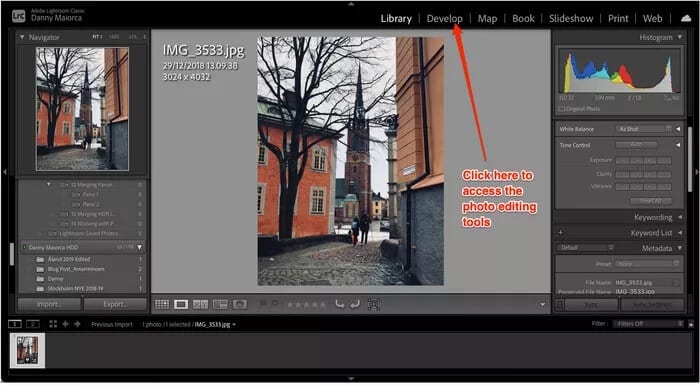Collapse the Tone Control section triangle
Viewport: 700px width, 385px height.
[678, 145]
